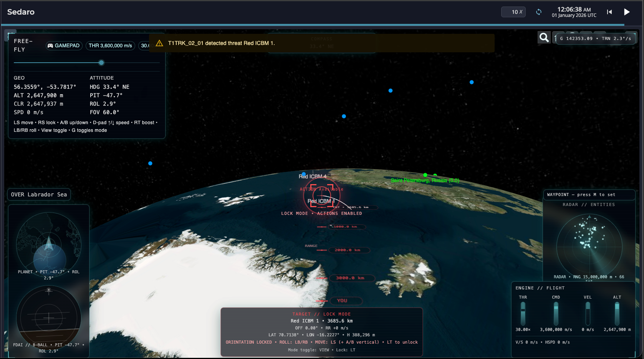Select the Red ICBM 1 target reticle
This screenshot has width=644, height=359.
321,196
